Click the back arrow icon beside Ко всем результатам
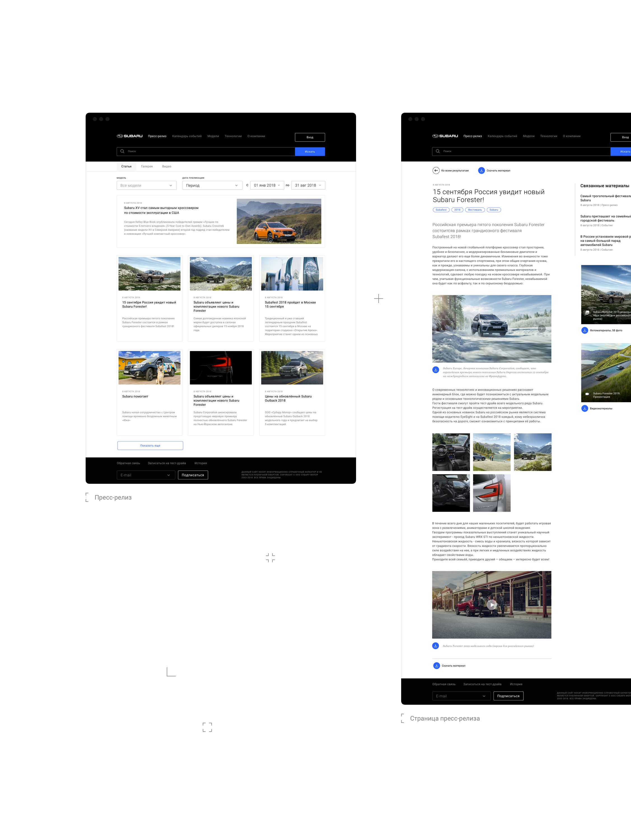 (x=436, y=171)
